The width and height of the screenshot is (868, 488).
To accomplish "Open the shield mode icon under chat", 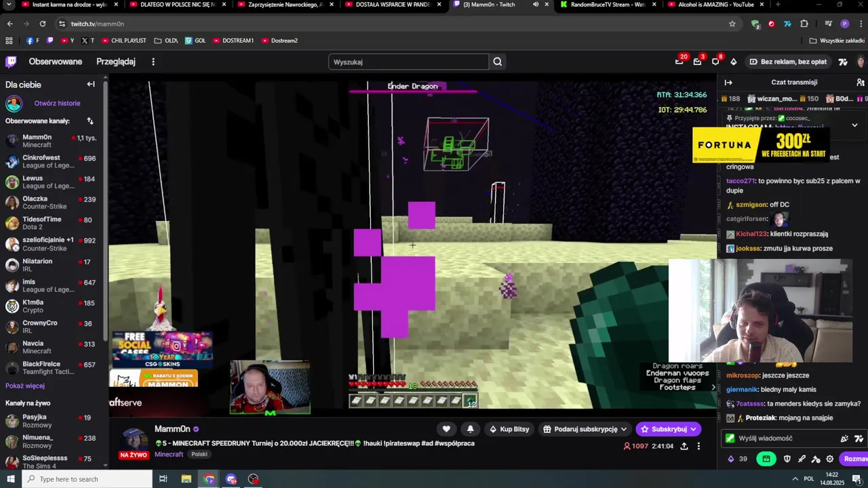I will point(787,459).
